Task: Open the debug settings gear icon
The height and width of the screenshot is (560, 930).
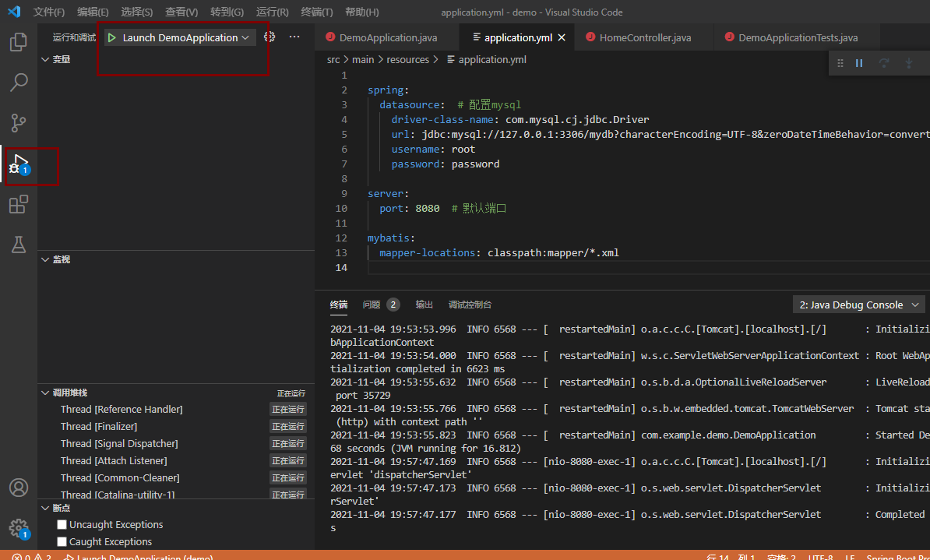Action: click(x=268, y=37)
